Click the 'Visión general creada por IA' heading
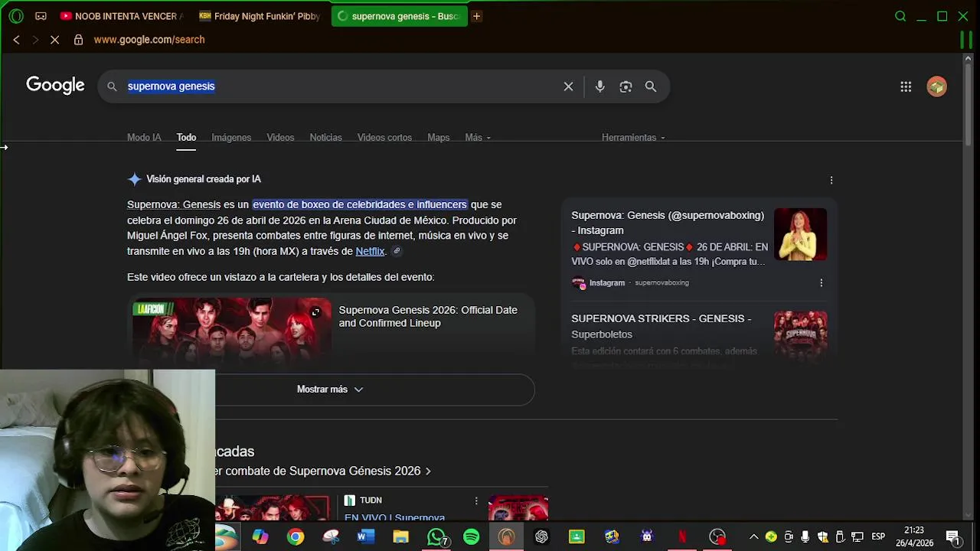The width and height of the screenshot is (980, 551). [204, 179]
